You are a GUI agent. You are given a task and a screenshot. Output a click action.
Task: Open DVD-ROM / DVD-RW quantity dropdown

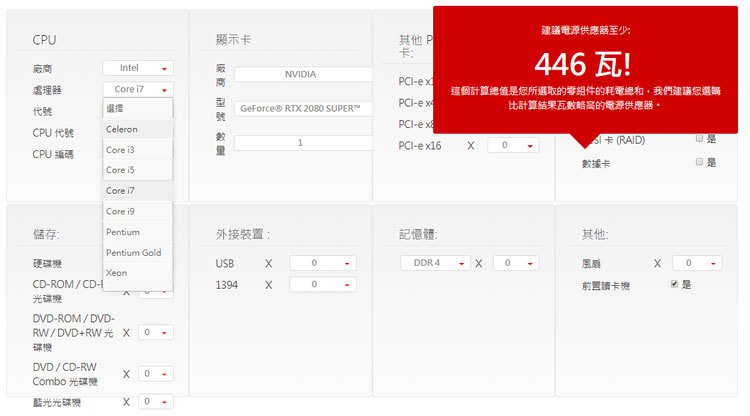[x=156, y=332]
